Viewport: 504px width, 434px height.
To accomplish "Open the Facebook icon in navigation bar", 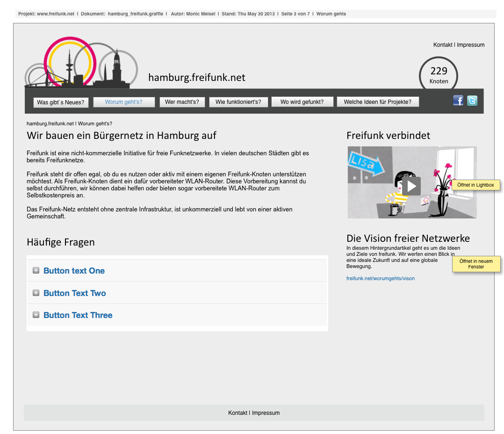I will point(458,101).
